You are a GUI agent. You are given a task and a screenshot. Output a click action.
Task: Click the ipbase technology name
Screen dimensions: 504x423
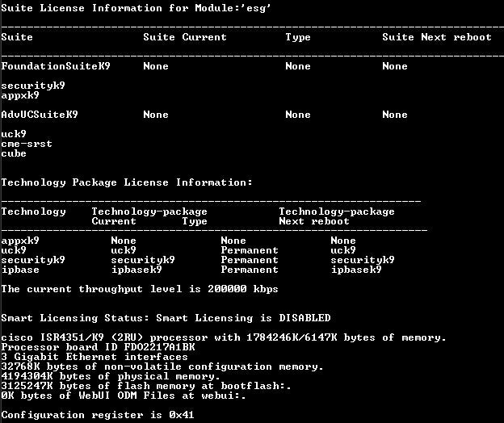pyautogui.click(x=20, y=270)
